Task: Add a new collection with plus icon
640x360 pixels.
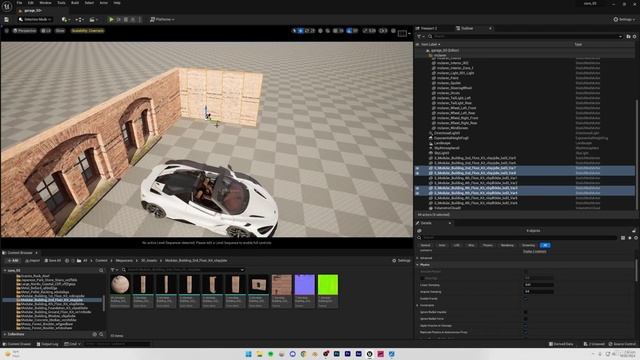Action: tap(95, 334)
